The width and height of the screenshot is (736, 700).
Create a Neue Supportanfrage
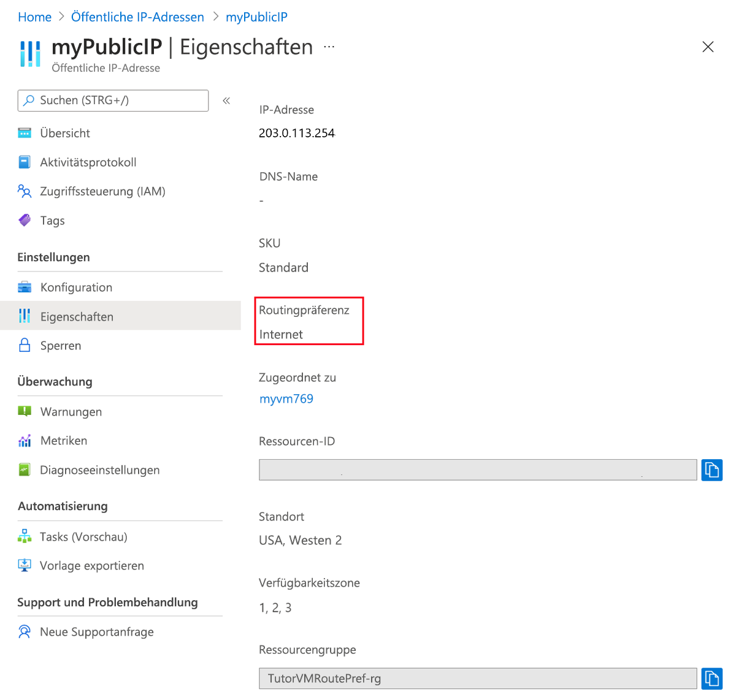pyautogui.click(x=96, y=631)
